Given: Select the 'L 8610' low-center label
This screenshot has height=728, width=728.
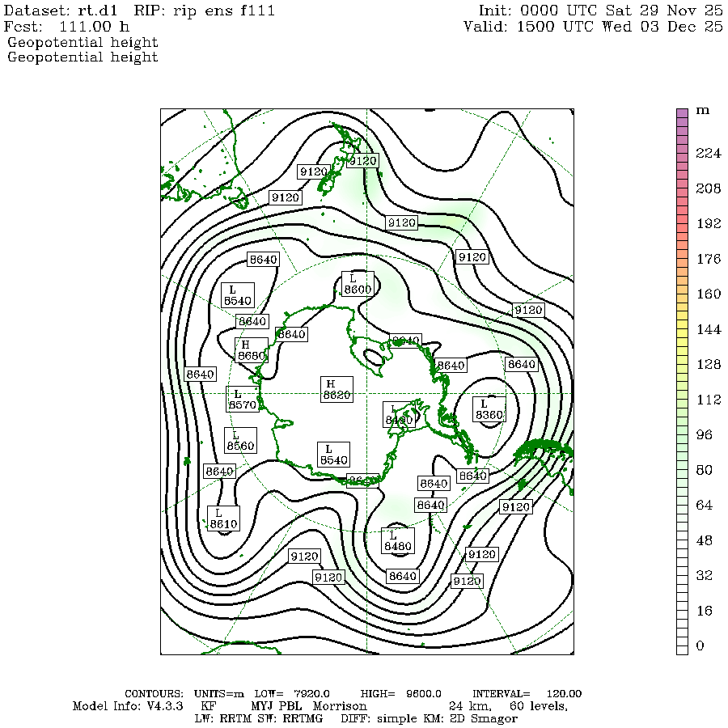Looking at the screenshot, I should pos(223,518).
